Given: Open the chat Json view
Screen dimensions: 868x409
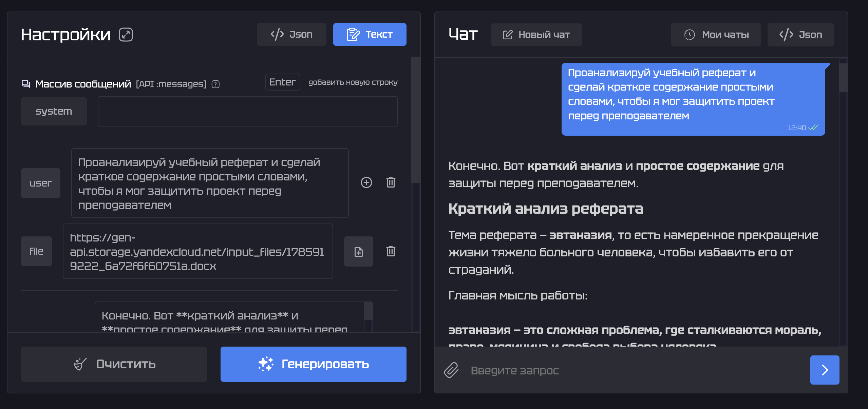Looking at the screenshot, I should tap(800, 35).
